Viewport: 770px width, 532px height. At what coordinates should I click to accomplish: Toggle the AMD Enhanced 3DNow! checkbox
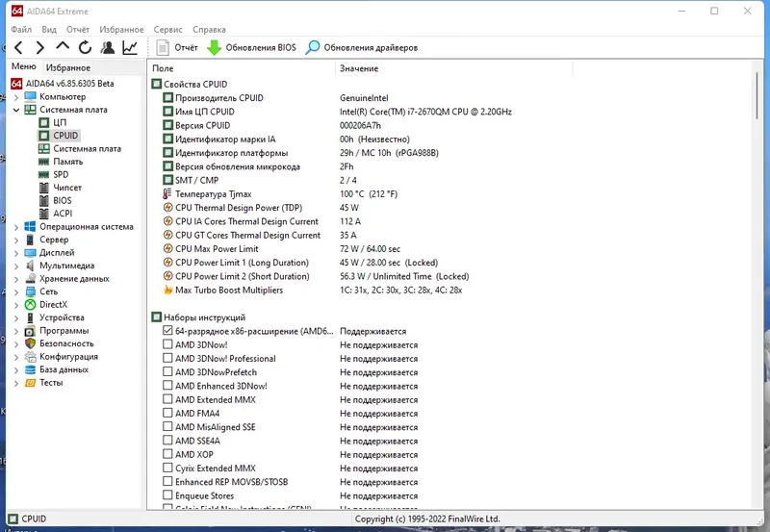tap(167, 386)
